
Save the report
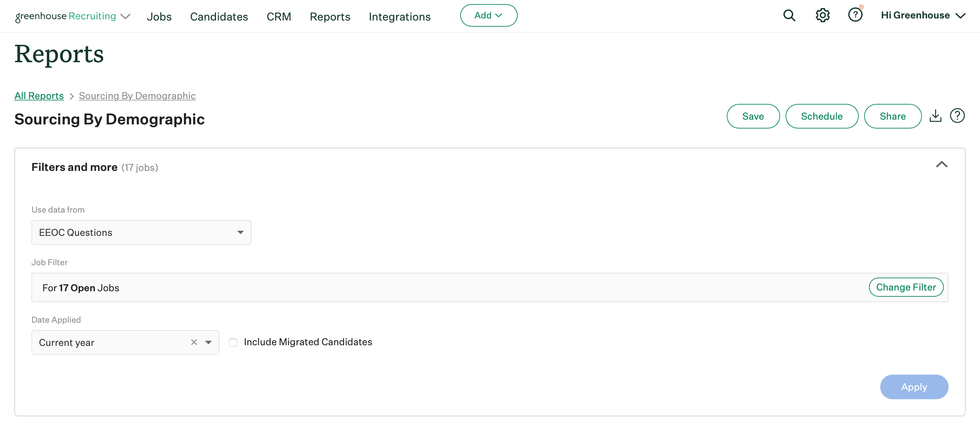(x=753, y=116)
